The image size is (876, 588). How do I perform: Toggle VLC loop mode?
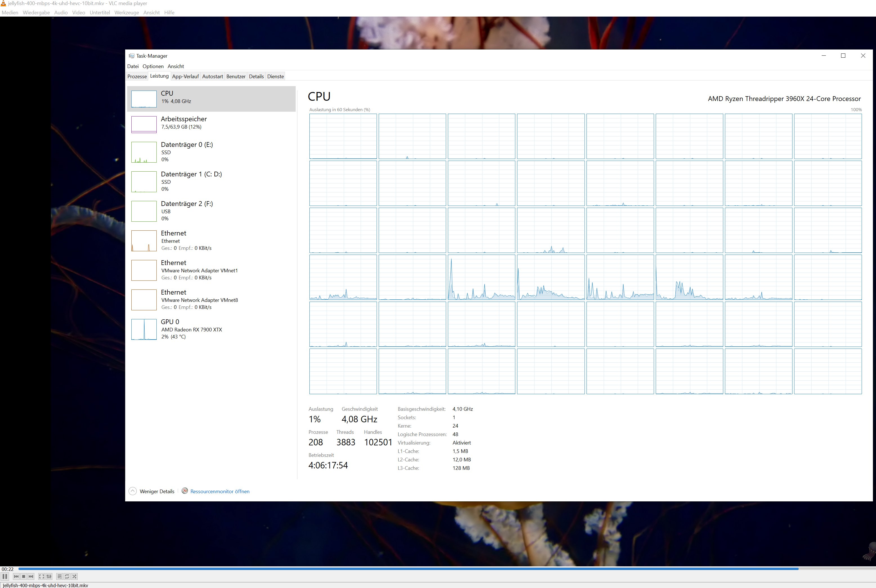[x=67, y=576]
